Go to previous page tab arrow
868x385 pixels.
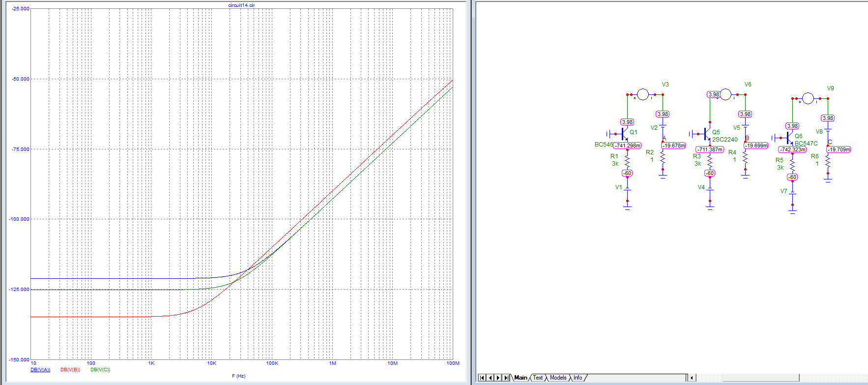click(490, 378)
